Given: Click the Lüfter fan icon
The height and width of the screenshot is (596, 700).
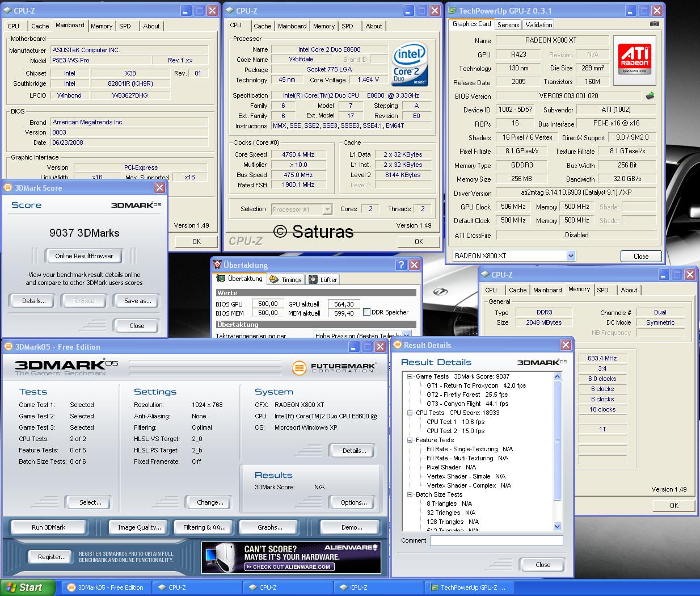Looking at the screenshot, I should point(313,279).
